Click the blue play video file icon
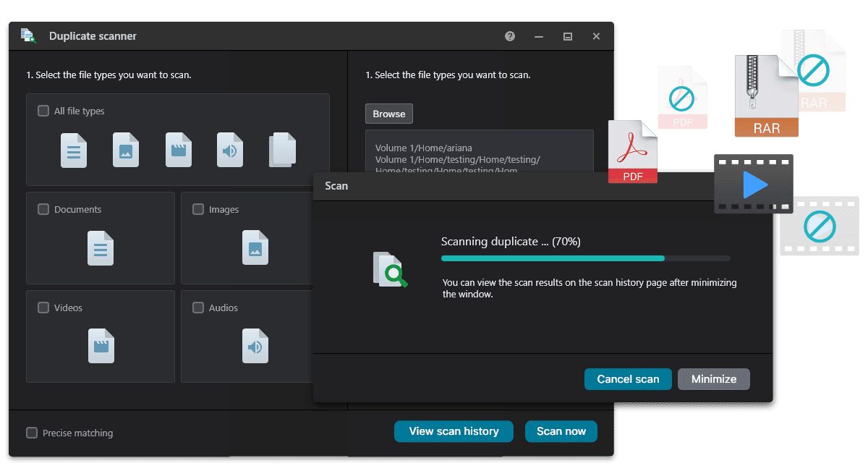Screen dimensions: 868x466 click(x=754, y=184)
